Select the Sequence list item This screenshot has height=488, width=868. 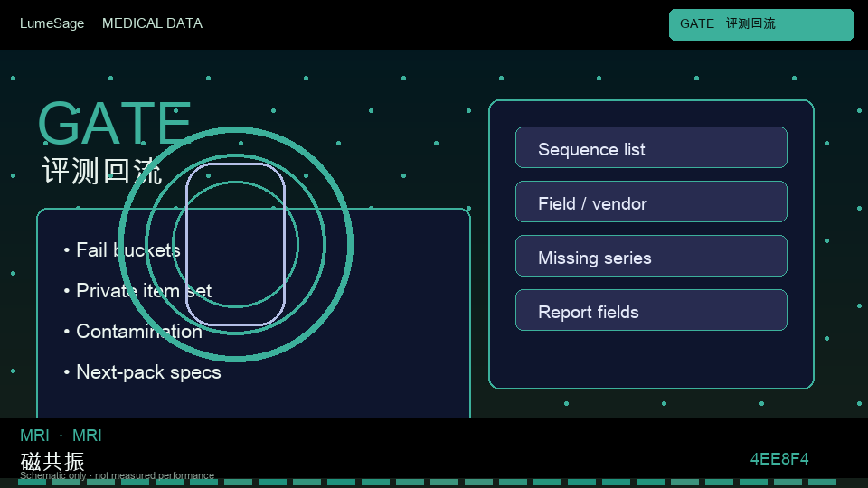(x=651, y=147)
